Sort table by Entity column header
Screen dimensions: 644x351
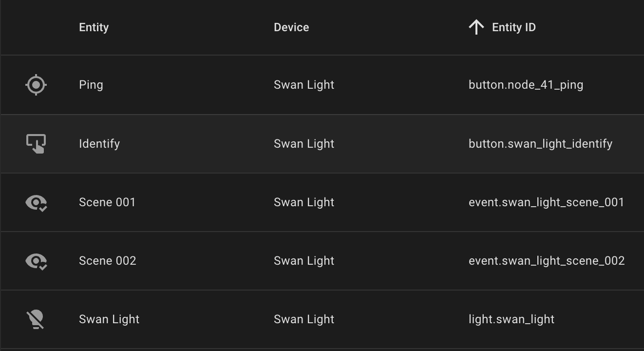[94, 27]
